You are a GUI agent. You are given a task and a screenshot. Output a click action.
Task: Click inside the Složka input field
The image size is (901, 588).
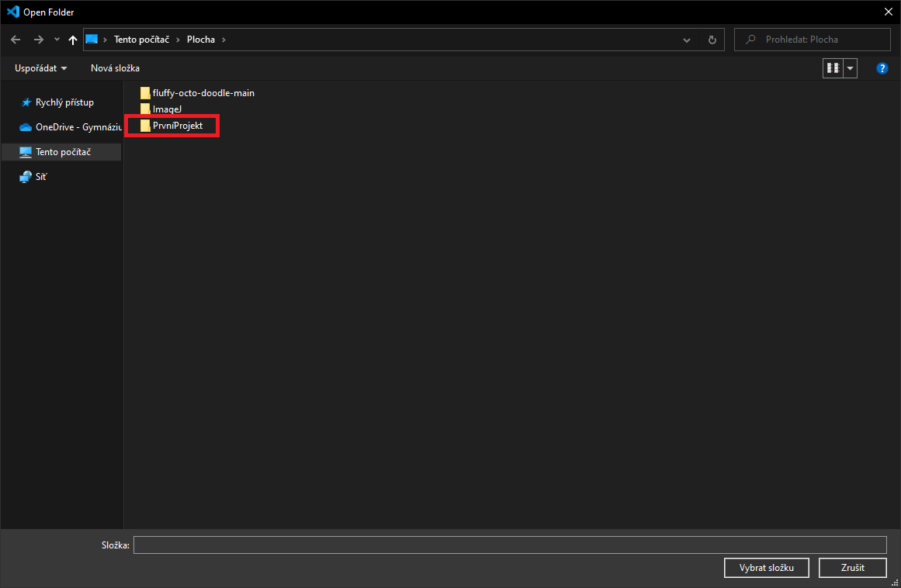point(509,545)
